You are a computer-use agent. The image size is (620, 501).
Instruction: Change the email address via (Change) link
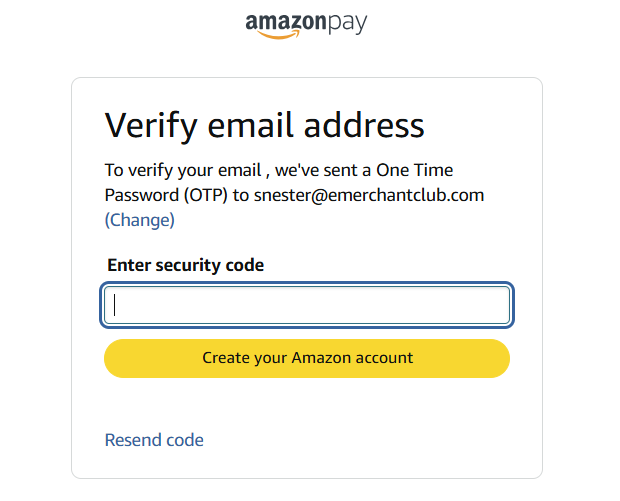tap(140, 220)
